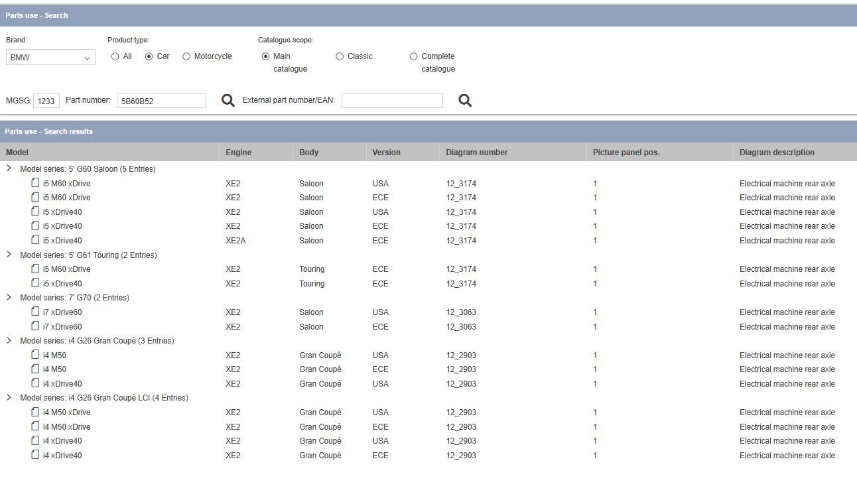Image resolution: width=857 pixels, height=504 pixels.
Task: Choose Main catalogue scope radio
Action: coord(265,56)
